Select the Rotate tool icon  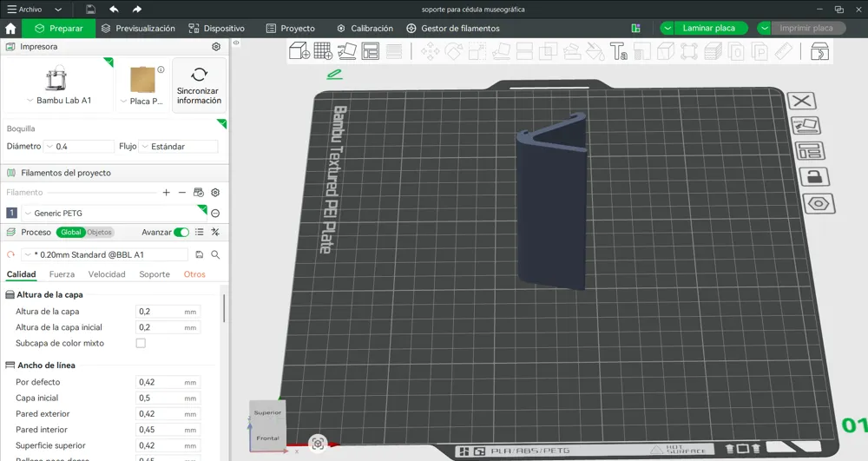point(453,51)
